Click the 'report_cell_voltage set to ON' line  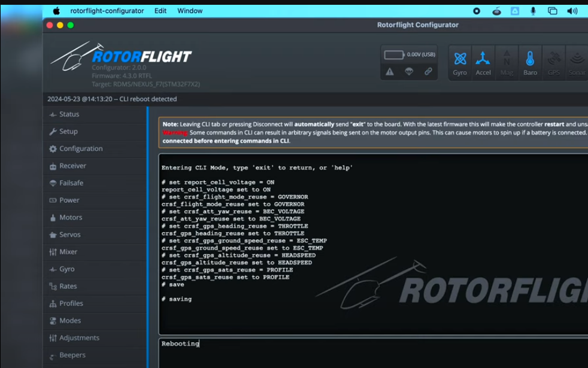click(x=216, y=190)
